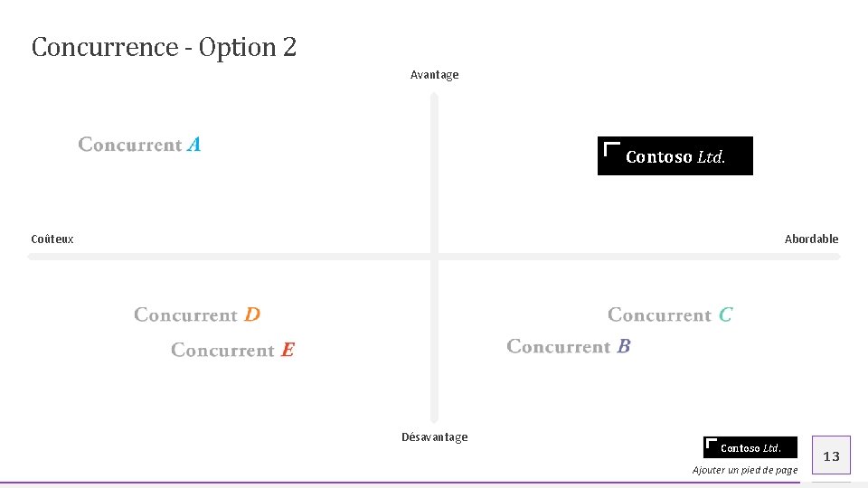Select the slide number 13 box
The width and height of the screenshot is (868, 488).
point(831,455)
